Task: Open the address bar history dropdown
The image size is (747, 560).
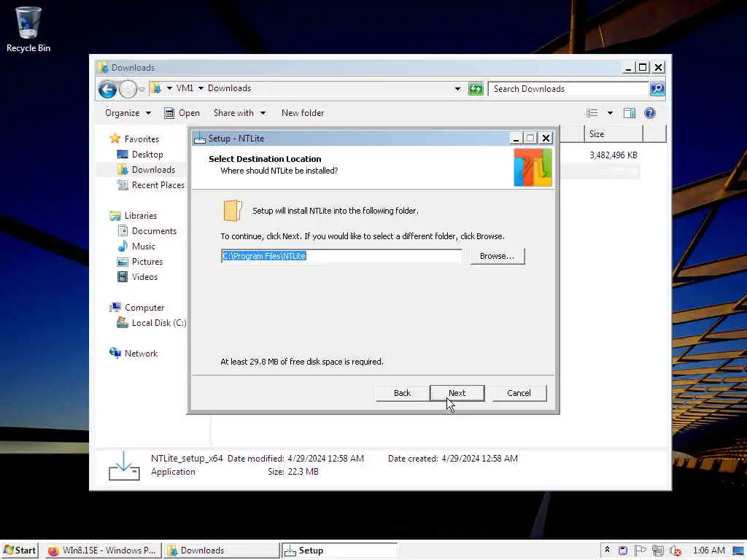Action: pos(457,88)
